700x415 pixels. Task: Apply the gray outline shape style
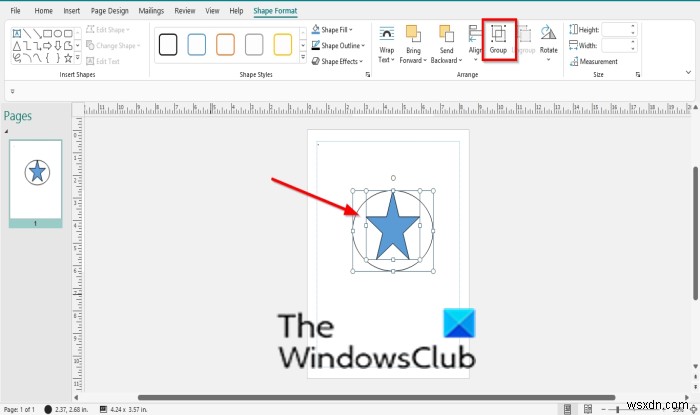click(x=254, y=45)
